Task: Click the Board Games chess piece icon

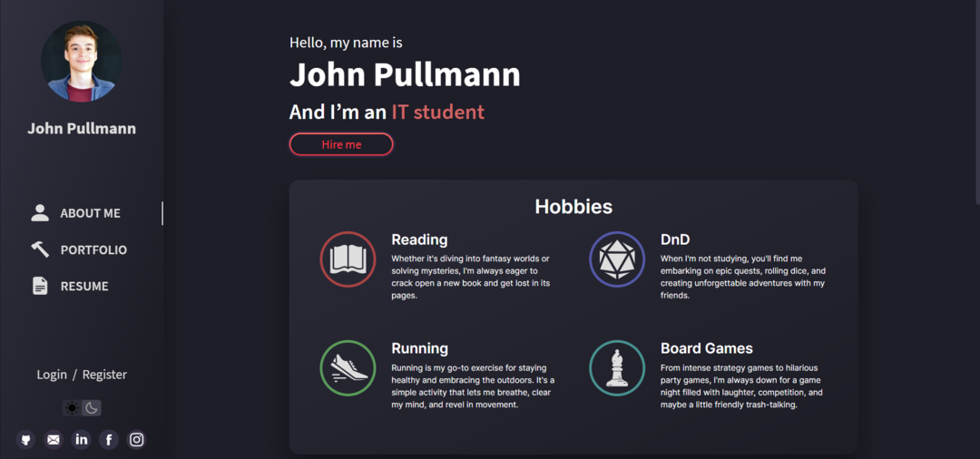Action: pyautogui.click(x=617, y=368)
